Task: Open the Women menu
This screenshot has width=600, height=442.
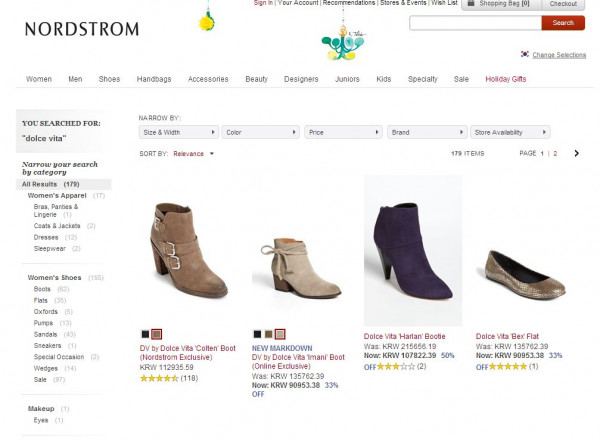Action: click(39, 79)
